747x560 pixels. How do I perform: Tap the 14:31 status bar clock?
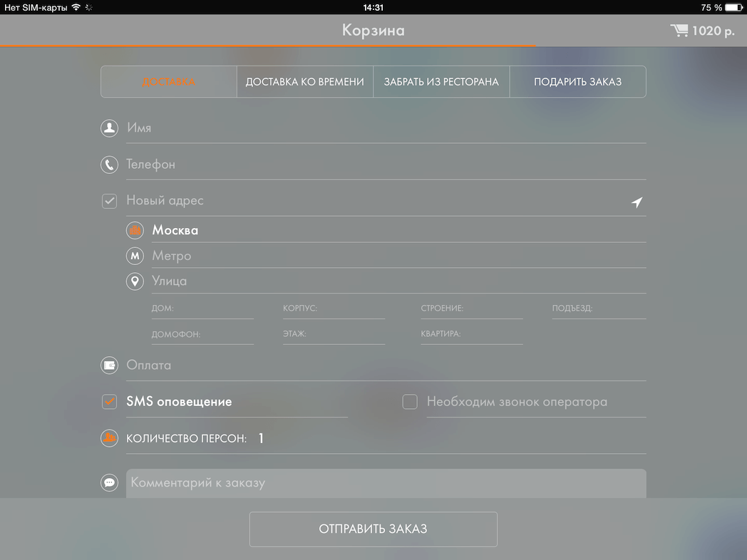click(x=373, y=7)
